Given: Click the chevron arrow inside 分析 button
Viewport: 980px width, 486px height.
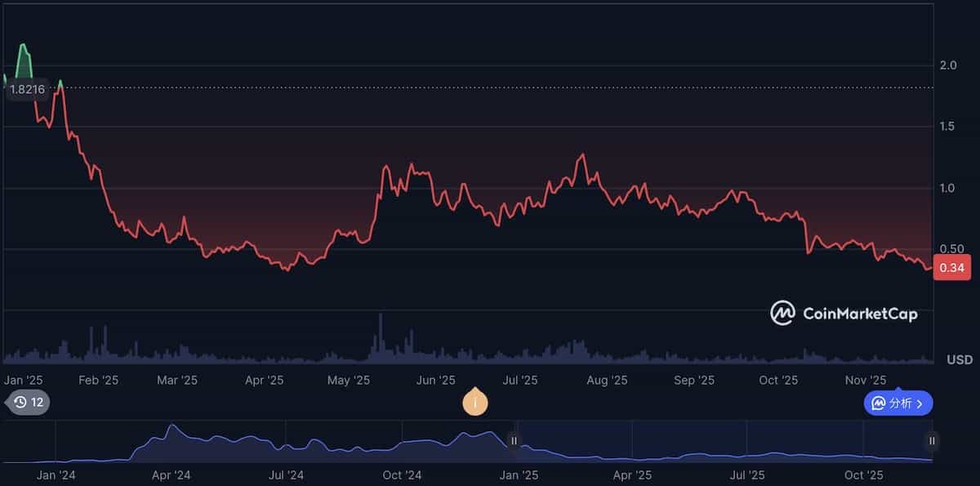Looking at the screenshot, I should (x=920, y=404).
